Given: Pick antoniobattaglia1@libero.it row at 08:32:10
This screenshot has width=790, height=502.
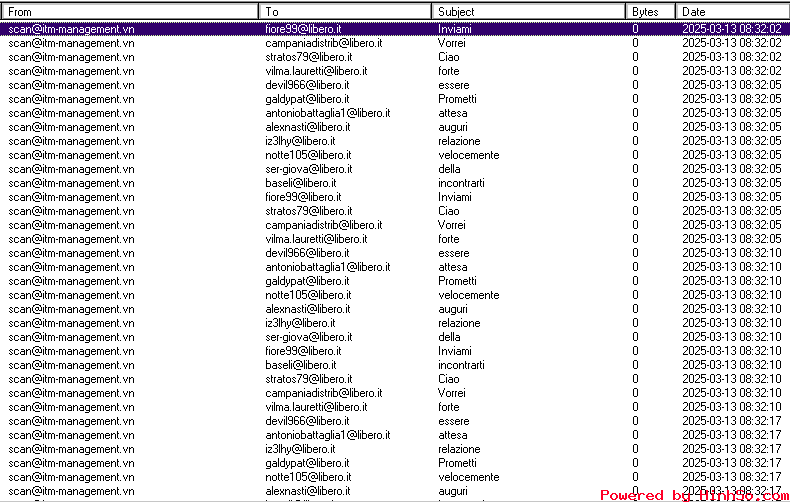Looking at the screenshot, I should coord(395,267).
